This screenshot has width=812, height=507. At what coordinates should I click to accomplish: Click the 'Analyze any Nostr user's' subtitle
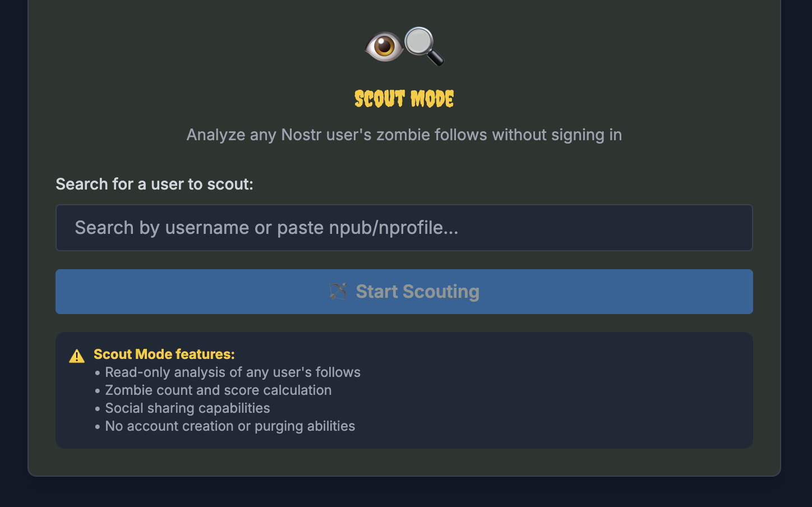point(404,135)
